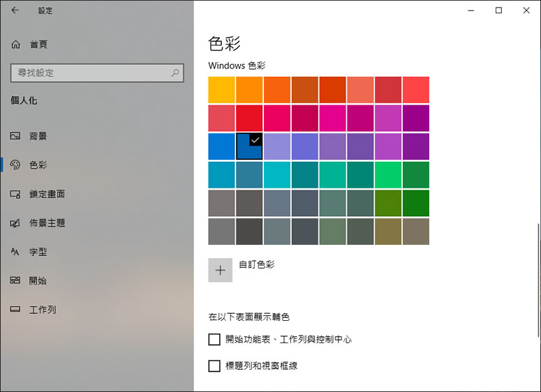Screen dimensions: 541x392
Task: Select the bright blue swatch left of checked one
Action: pyautogui.click(x=221, y=146)
